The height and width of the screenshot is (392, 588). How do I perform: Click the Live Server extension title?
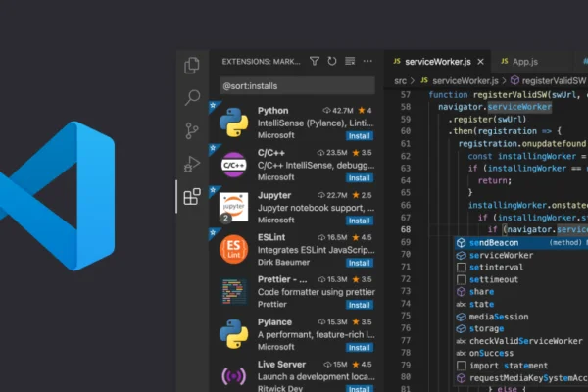coord(281,364)
